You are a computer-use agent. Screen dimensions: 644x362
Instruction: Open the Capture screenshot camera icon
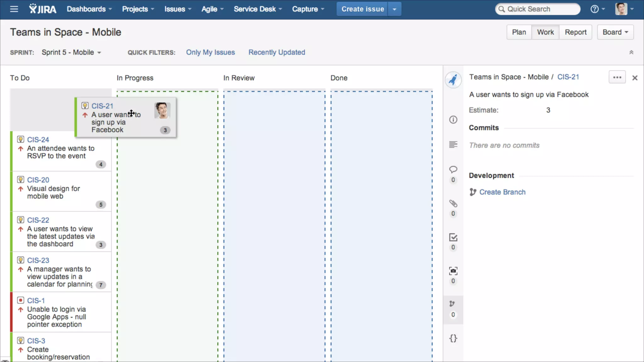(453, 271)
